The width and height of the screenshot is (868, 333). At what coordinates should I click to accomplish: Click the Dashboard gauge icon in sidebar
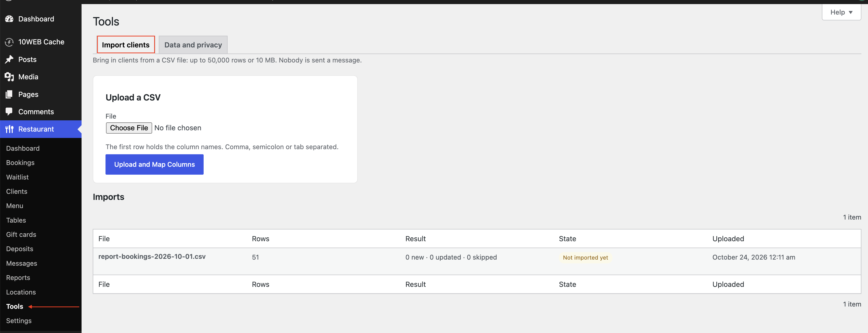tap(9, 19)
